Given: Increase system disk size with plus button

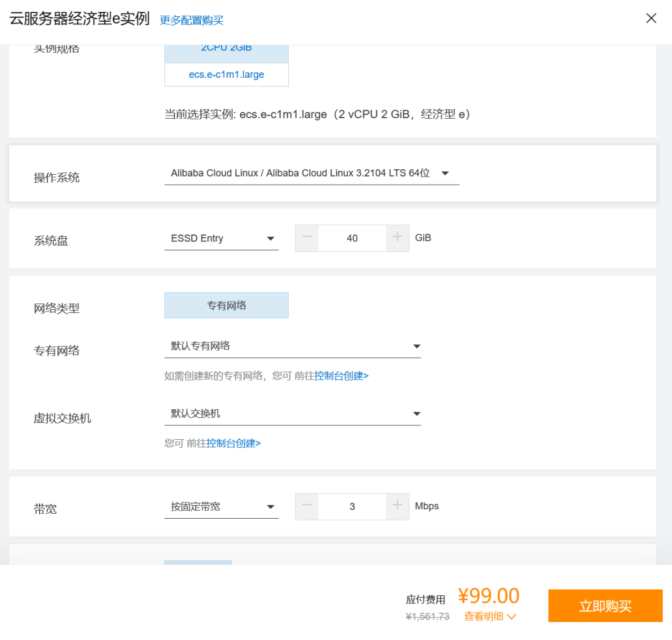Looking at the screenshot, I should (397, 238).
